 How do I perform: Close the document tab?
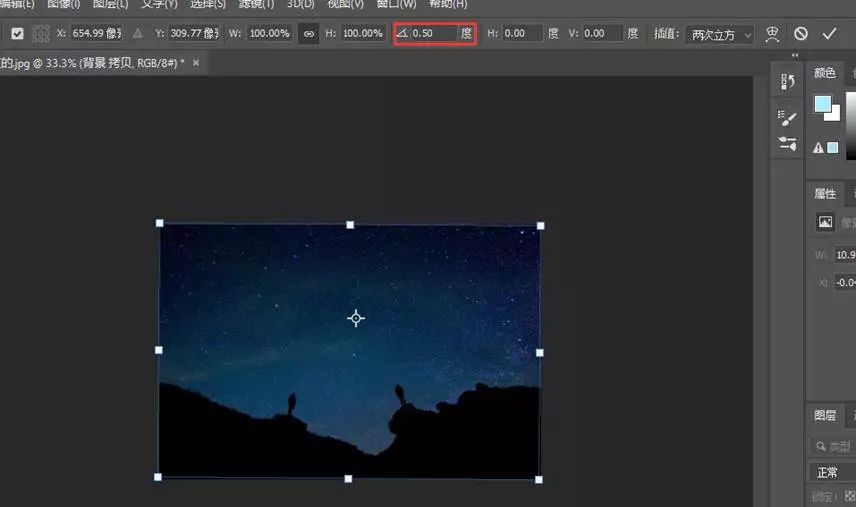(x=196, y=63)
